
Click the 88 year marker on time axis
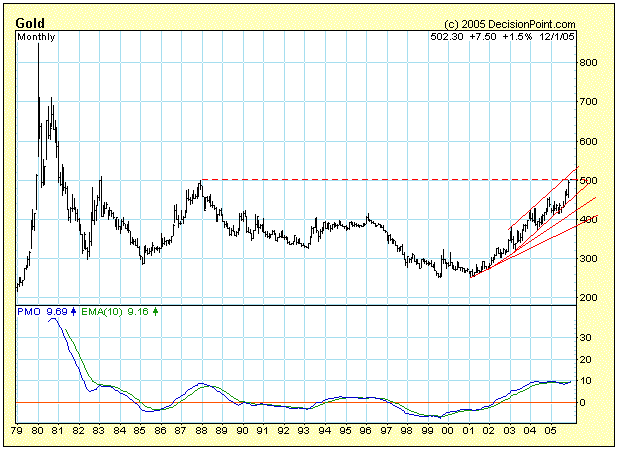pyautogui.click(x=201, y=430)
